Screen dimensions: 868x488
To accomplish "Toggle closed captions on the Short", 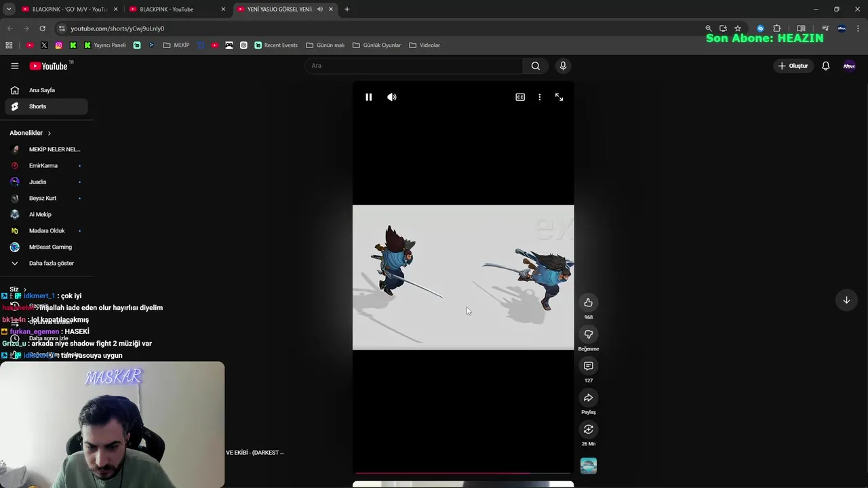I will click(520, 97).
